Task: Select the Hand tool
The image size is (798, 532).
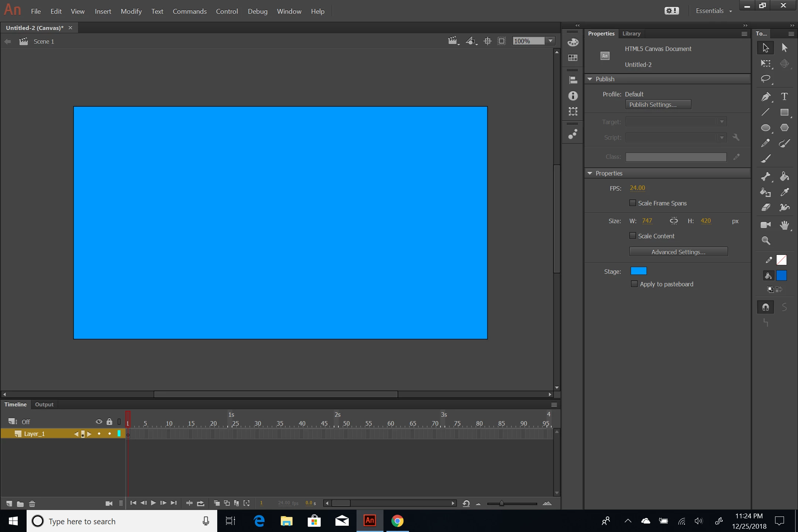Action: 784,225
